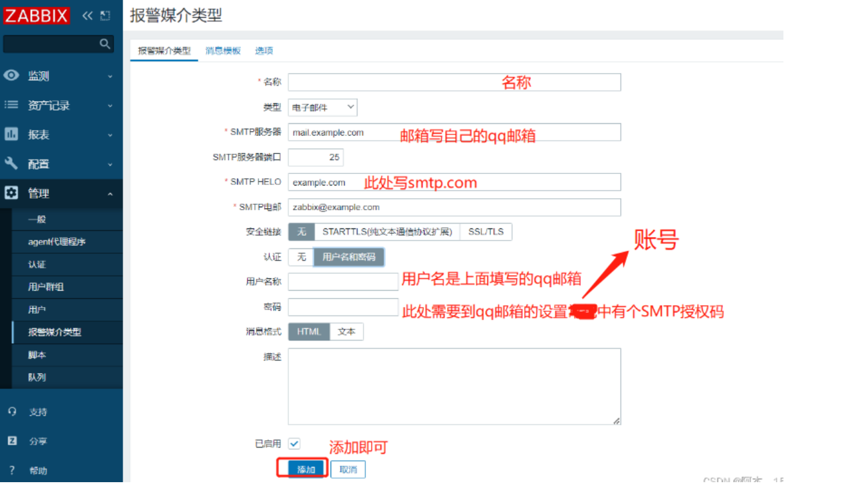Click the question mark icon for 帮助

[11, 470]
